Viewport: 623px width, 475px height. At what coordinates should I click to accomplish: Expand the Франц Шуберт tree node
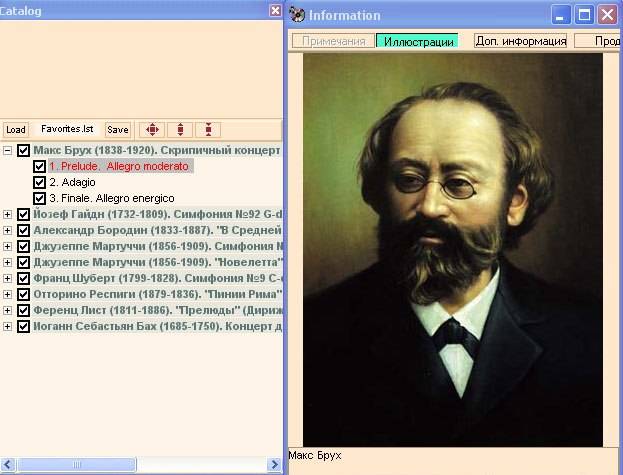pos(7,278)
